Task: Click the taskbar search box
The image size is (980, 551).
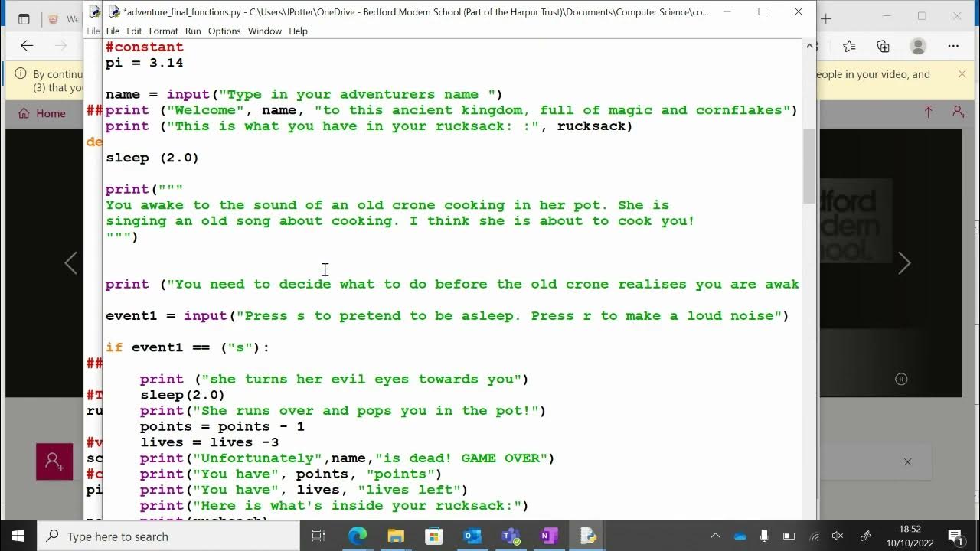Action: [168, 536]
